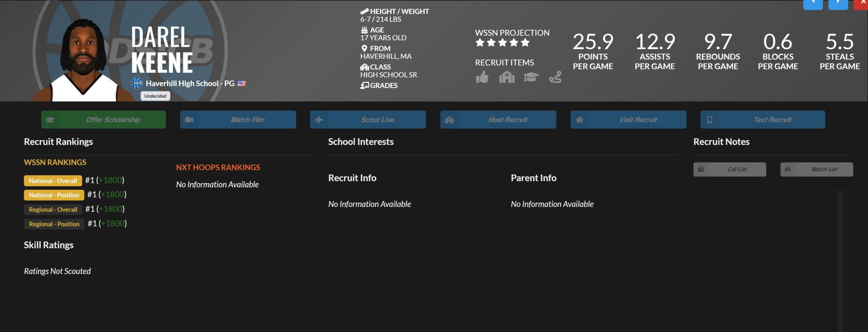Add recruit to the Watch List
868x332 pixels.
[x=816, y=169]
